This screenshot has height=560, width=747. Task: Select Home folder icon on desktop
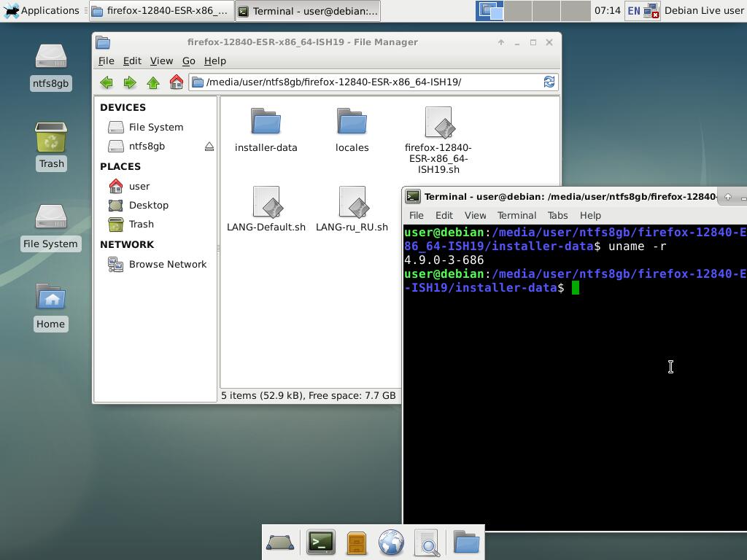(x=51, y=307)
